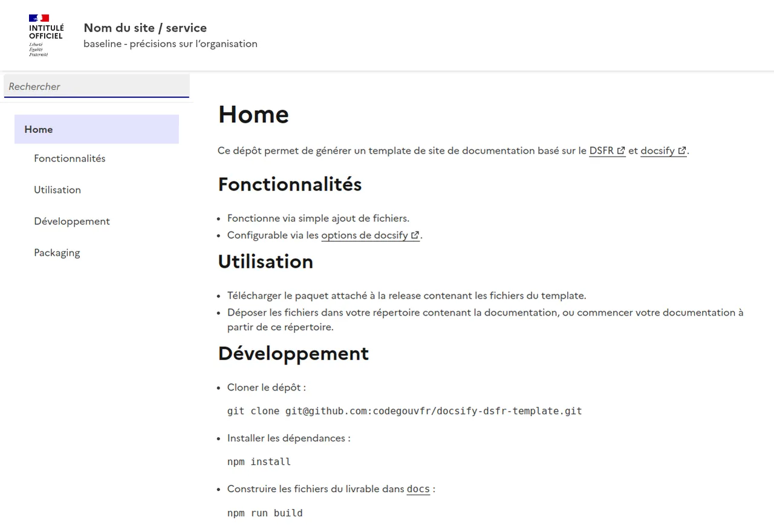Click the Home page heading
This screenshot has height=532, width=774.
coord(253,114)
